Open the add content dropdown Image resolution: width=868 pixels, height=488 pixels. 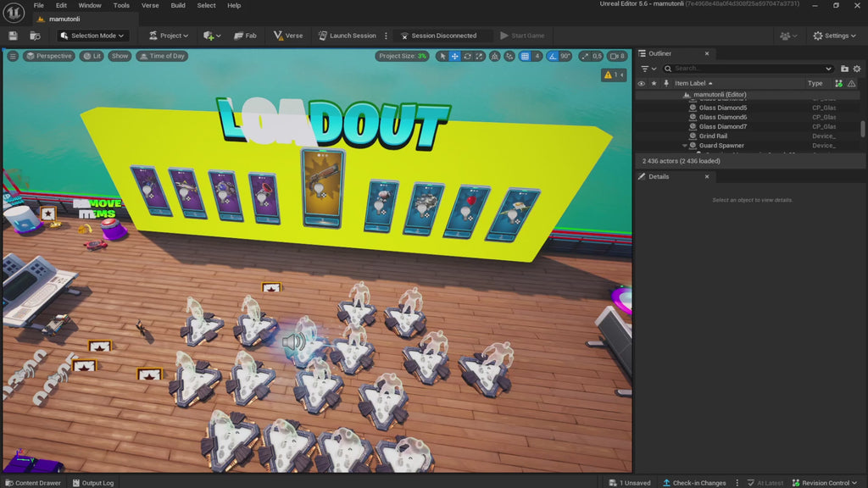[x=212, y=36]
